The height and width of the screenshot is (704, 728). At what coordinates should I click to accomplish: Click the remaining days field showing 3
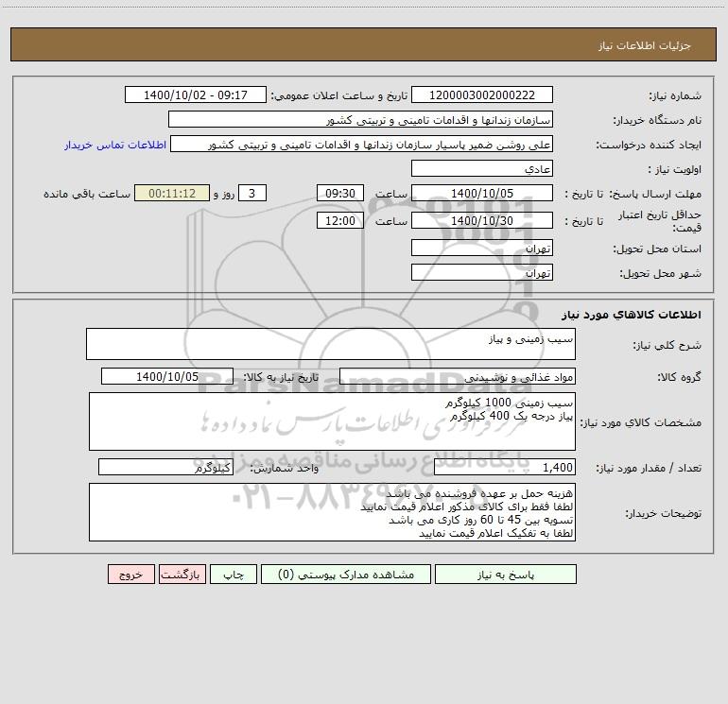pyautogui.click(x=252, y=193)
